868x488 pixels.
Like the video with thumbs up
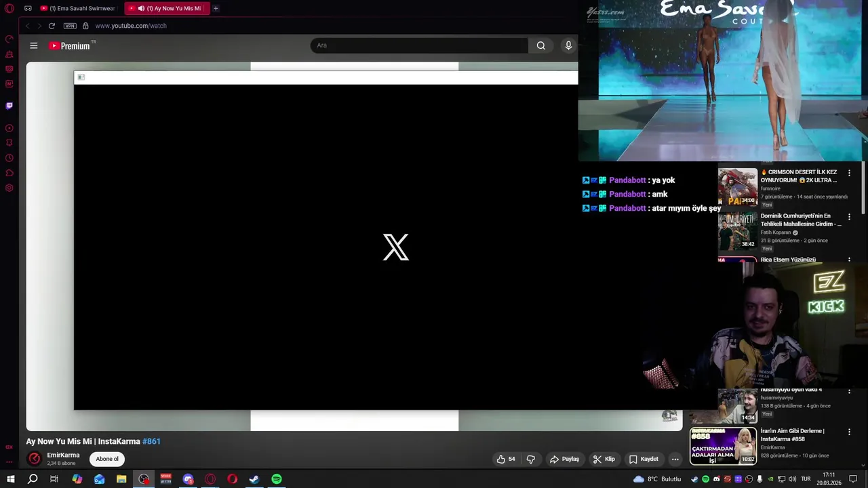506,459
